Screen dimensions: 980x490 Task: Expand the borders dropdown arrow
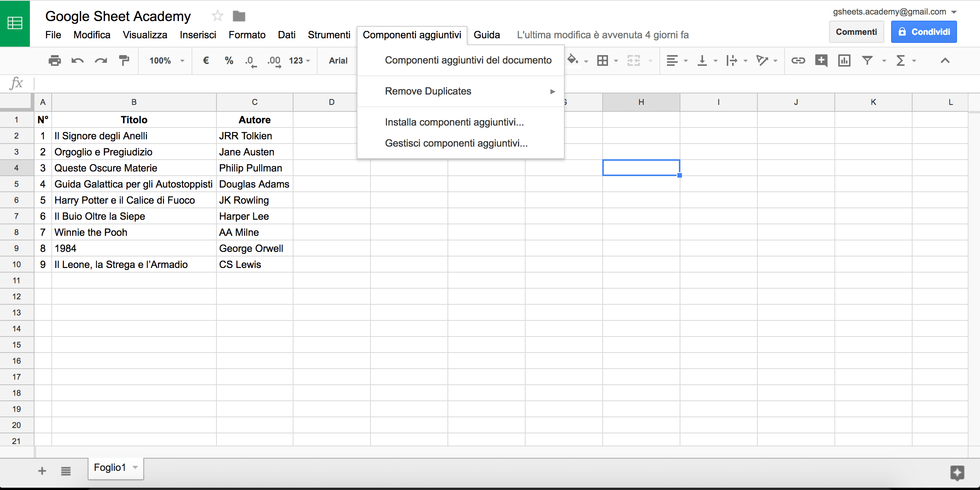click(x=616, y=61)
